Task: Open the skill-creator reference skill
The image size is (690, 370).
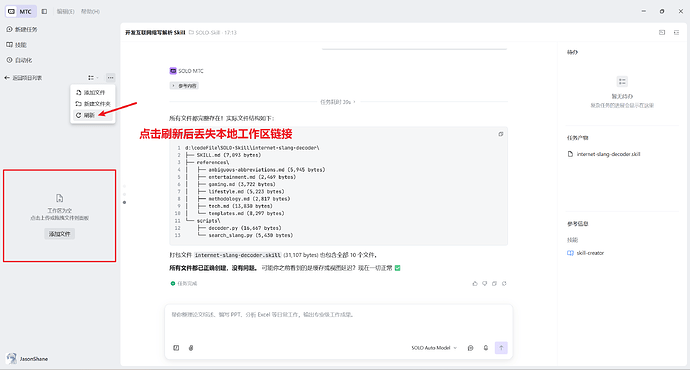Action: (x=586, y=253)
